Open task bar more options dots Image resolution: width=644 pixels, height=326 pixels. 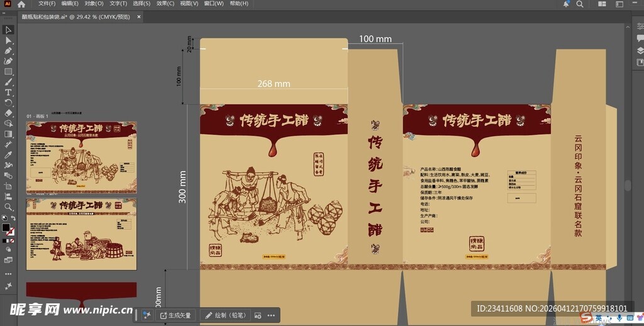[271, 315]
